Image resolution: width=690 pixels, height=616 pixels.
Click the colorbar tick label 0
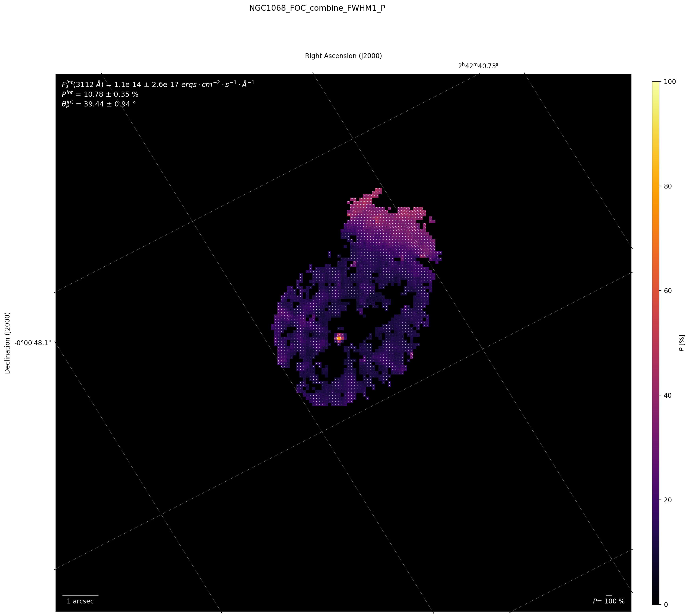[x=666, y=604]
